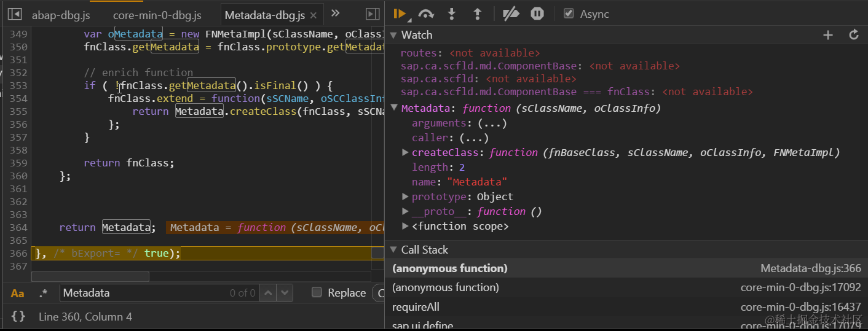
Task: Select the requireAll call stack frame
Action: coord(626,307)
